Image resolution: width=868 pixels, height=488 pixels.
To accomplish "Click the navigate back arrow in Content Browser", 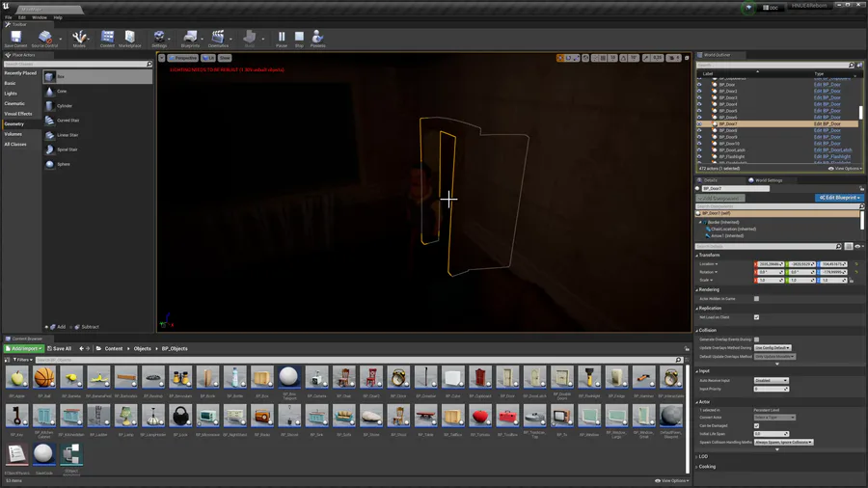I will [x=81, y=348].
